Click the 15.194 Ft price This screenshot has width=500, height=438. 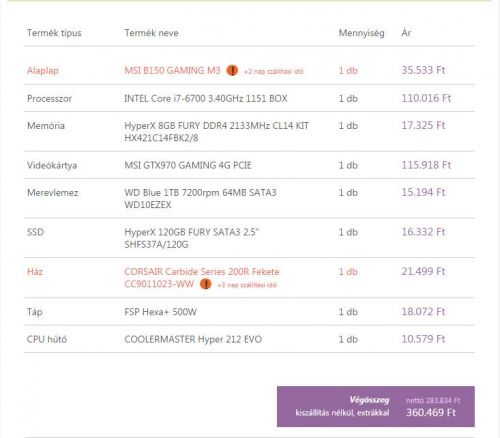[x=423, y=192]
